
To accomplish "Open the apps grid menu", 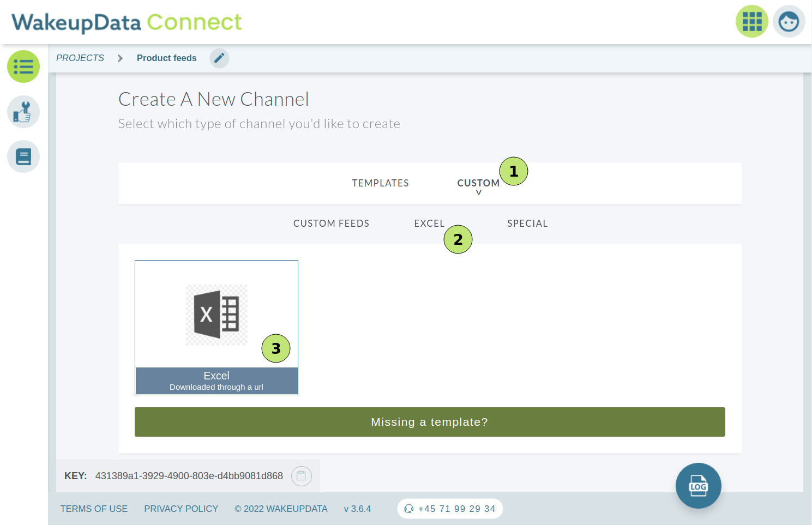I will coord(751,21).
